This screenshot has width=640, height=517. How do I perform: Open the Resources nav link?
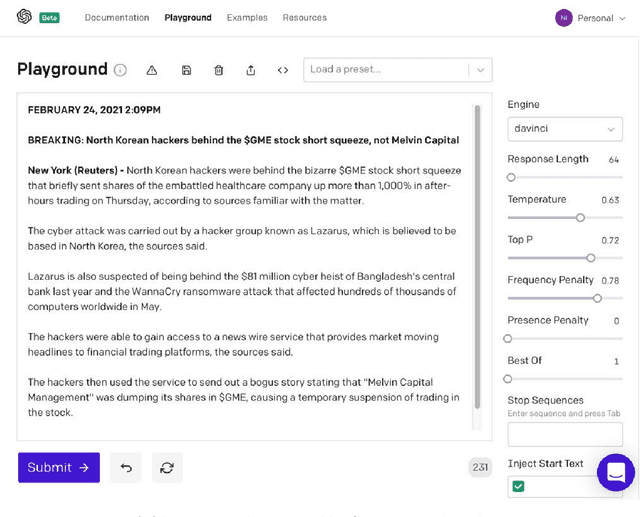(304, 18)
